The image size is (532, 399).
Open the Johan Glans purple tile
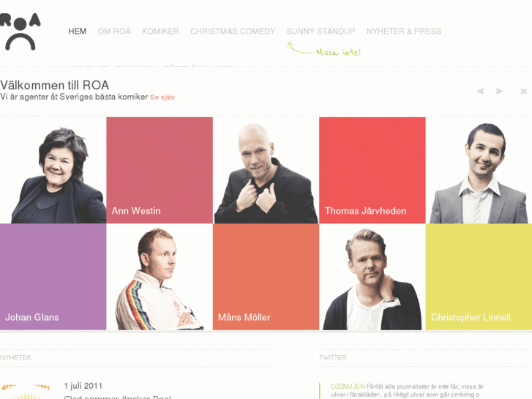pyautogui.click(x=53, y=277)
